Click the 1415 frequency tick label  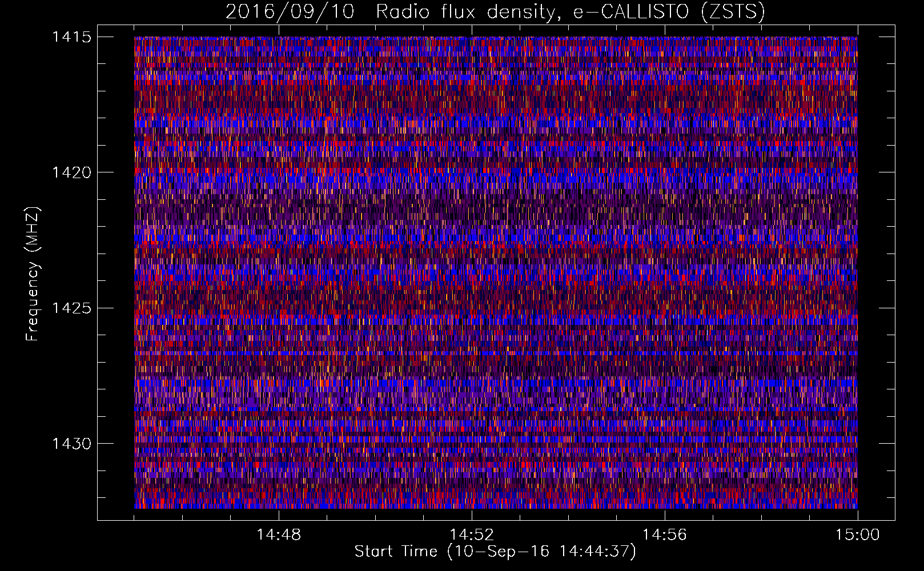71,37
